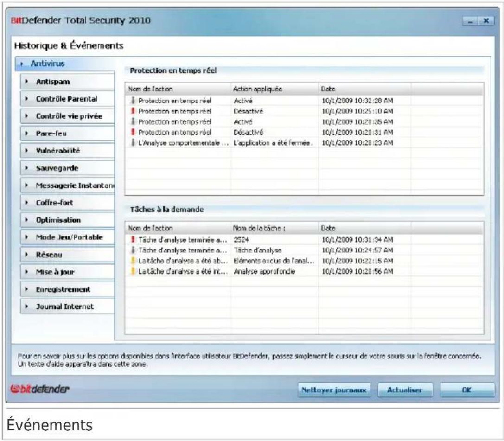This screenshot has width=504, height=441.
Task: Open Messagerie Instantanée section
Action: [68, 185]
